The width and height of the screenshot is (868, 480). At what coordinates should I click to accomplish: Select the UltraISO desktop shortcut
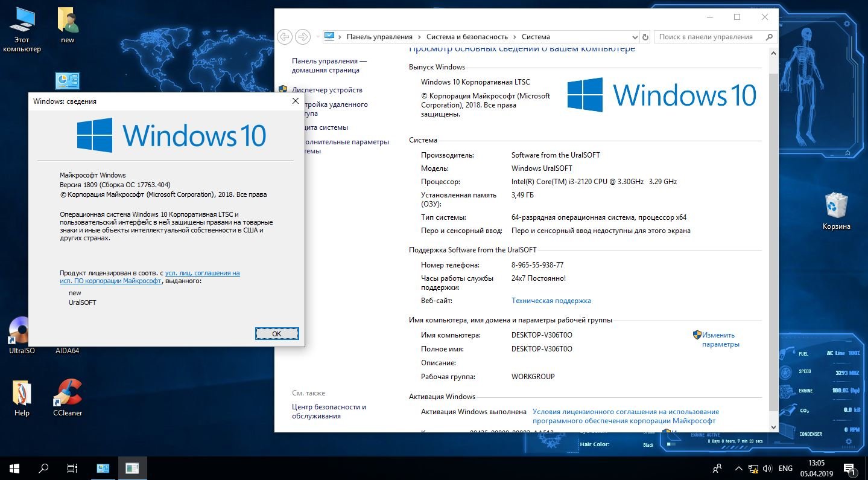pos(18,336)
